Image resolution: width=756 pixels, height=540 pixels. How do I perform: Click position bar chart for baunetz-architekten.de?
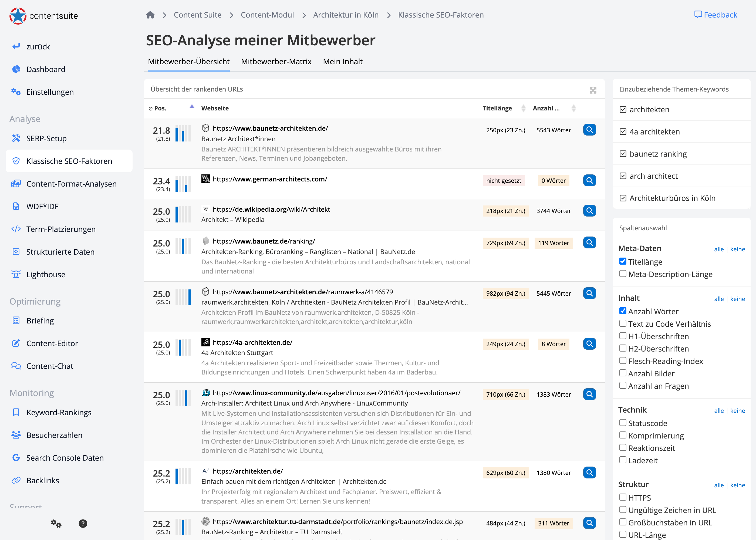(x=183, y=134)
